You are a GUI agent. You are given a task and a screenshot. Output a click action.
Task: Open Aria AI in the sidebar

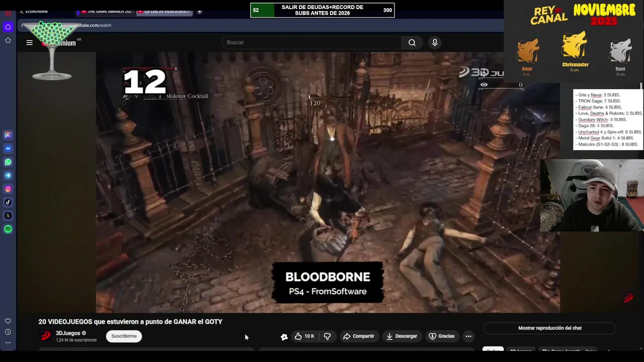tap(8, 135)
